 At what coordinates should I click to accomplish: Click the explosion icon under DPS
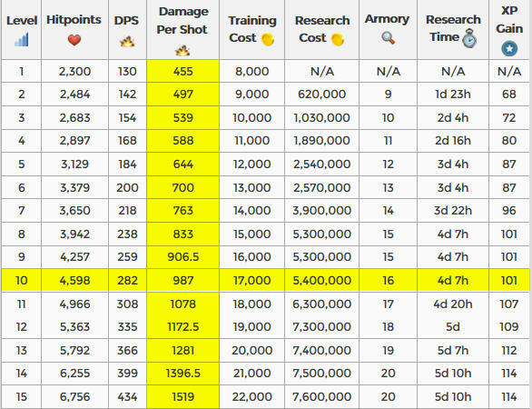(127, 42)
